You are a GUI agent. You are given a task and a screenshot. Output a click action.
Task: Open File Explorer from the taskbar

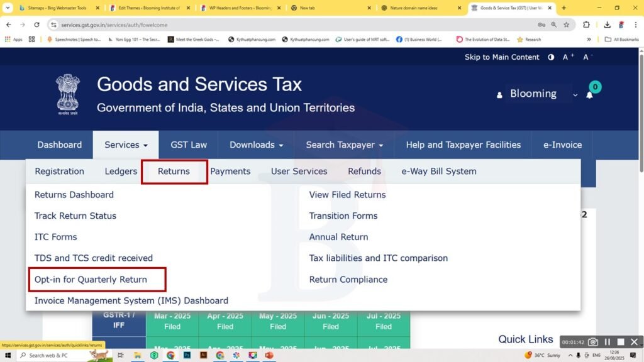(x=137, y=355)
